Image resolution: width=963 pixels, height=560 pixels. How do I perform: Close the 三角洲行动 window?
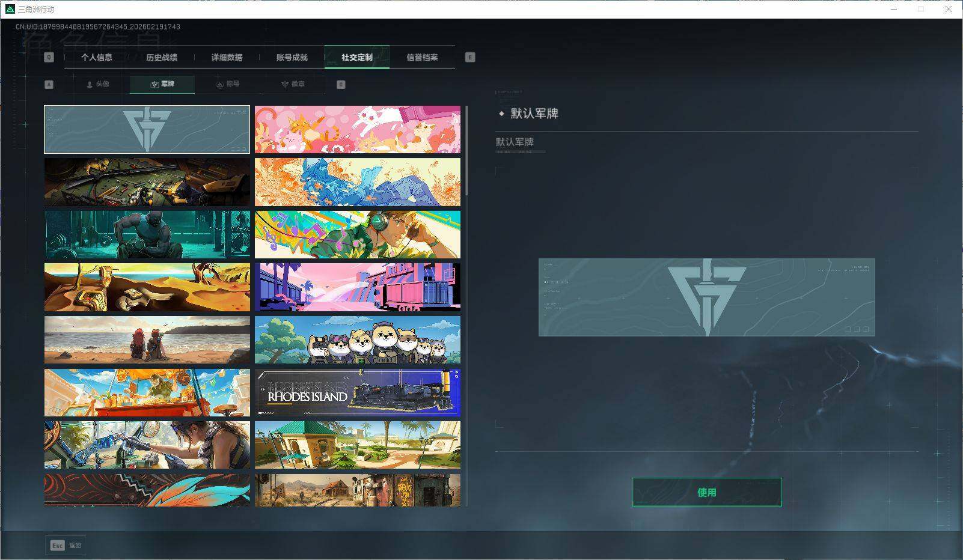tap(949, 9)
